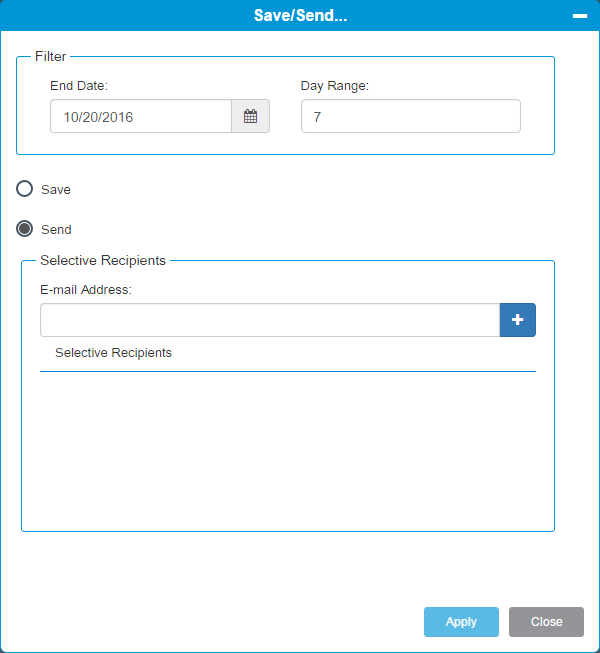
Task: Click the Day Range input field
Action: point(411,116)
